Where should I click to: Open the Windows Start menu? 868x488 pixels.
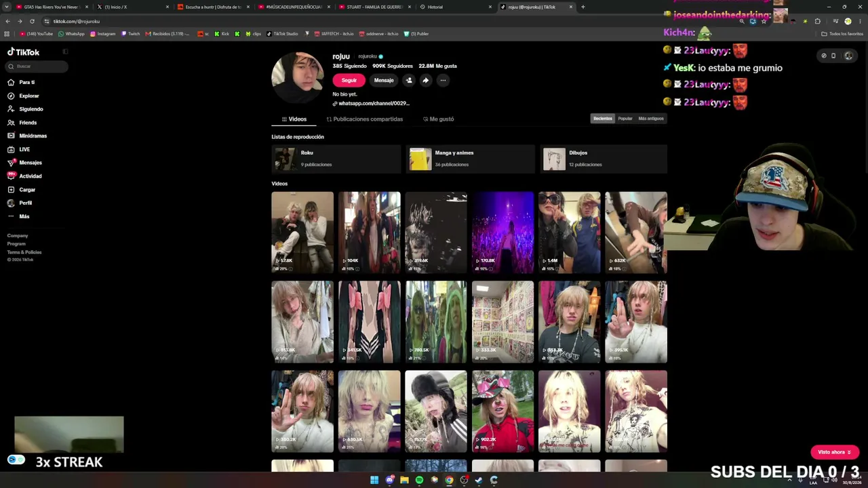pyautogui.click(x=374, y=480)
